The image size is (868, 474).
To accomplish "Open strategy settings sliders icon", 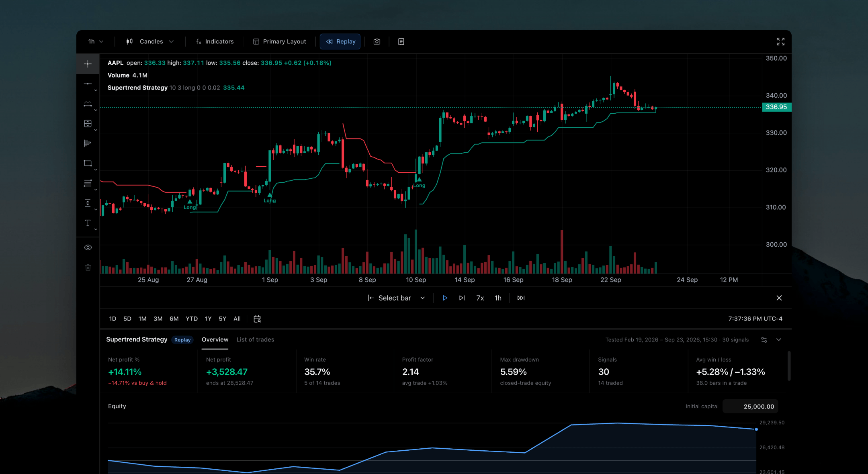I will point(764,340).
